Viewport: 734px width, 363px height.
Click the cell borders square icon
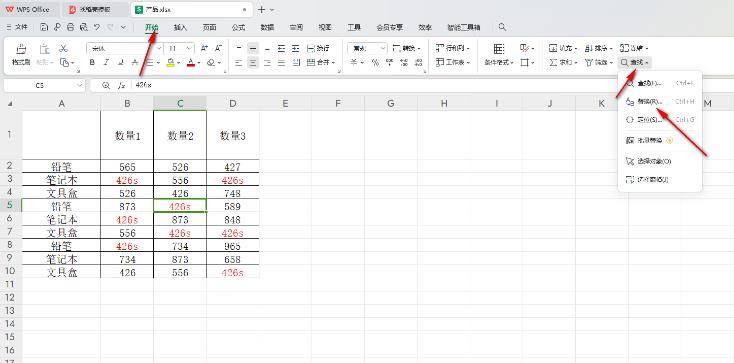525,62
